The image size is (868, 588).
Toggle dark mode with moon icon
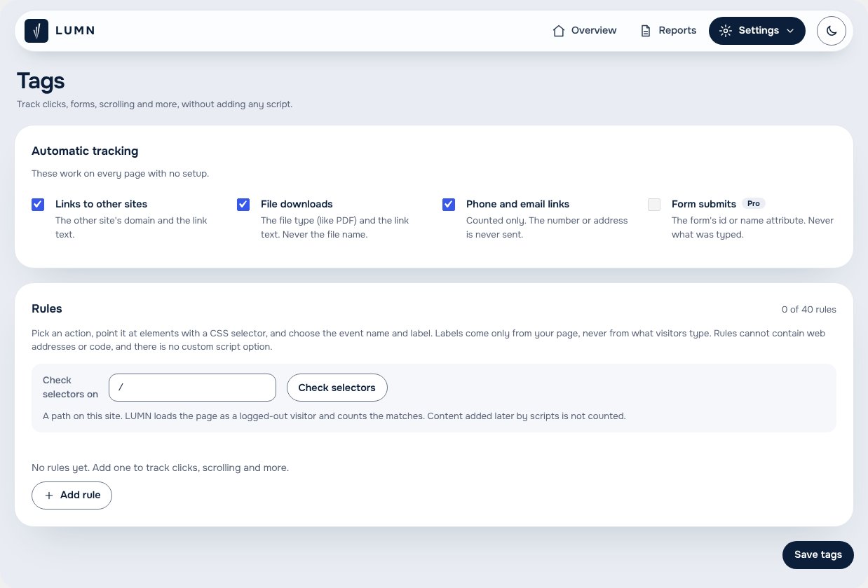click(x=832, y=31)
